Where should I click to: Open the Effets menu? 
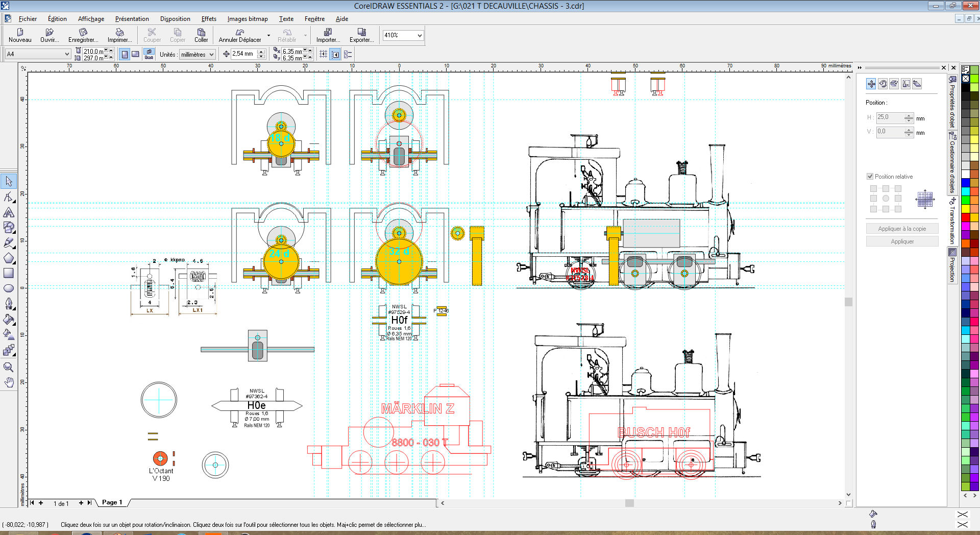[x=209, y=19]
